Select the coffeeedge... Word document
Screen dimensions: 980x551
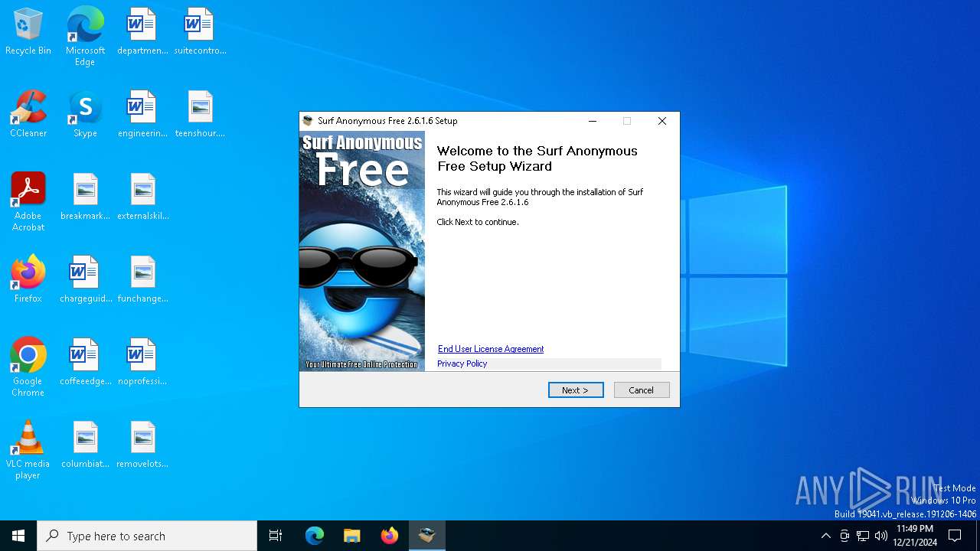pyautogui.click(x=85, y=362)
